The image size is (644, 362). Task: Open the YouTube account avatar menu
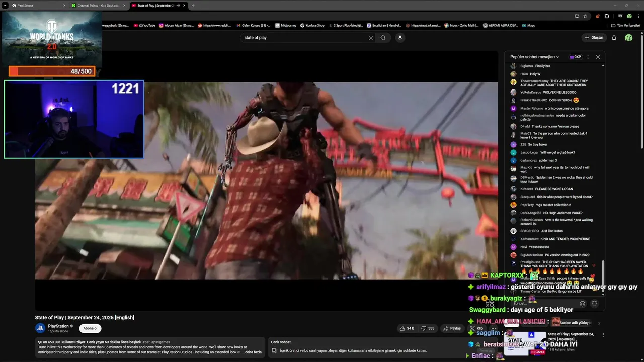pos(628,38)
